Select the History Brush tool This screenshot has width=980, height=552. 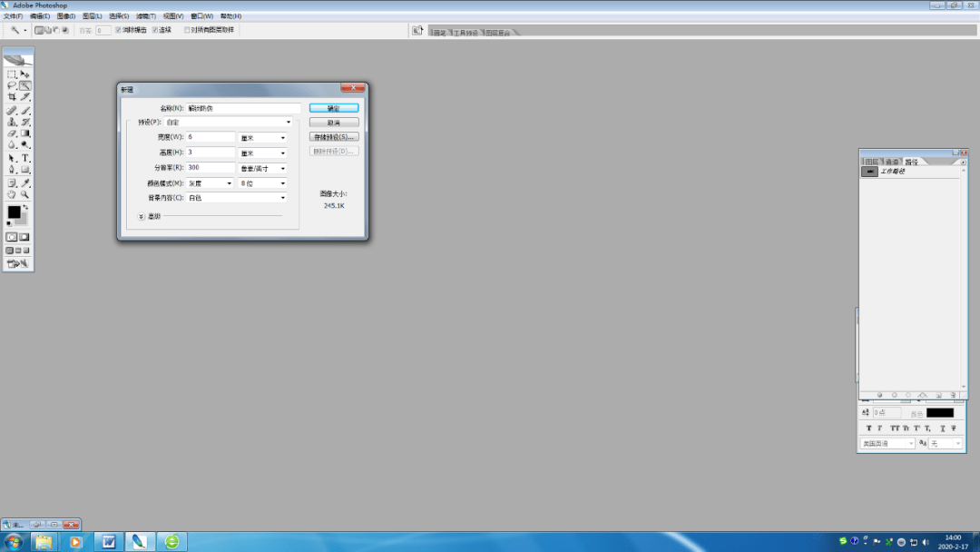[25, 122]
